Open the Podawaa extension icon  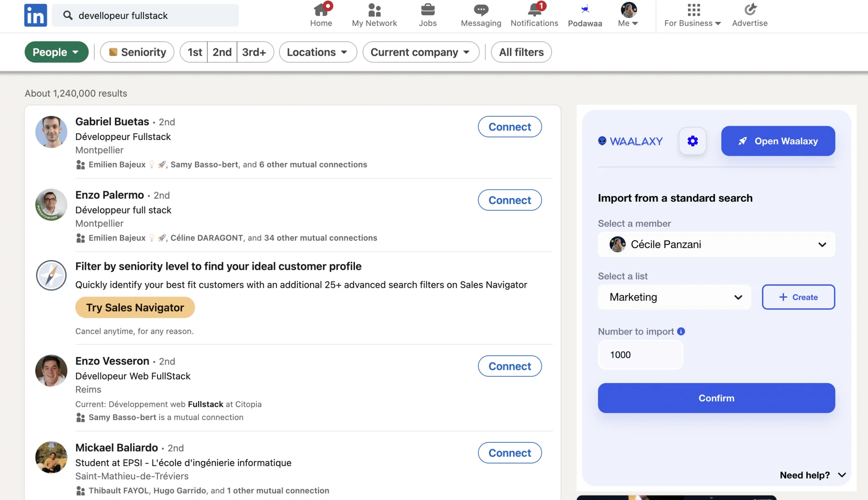[x=585, y=9]
